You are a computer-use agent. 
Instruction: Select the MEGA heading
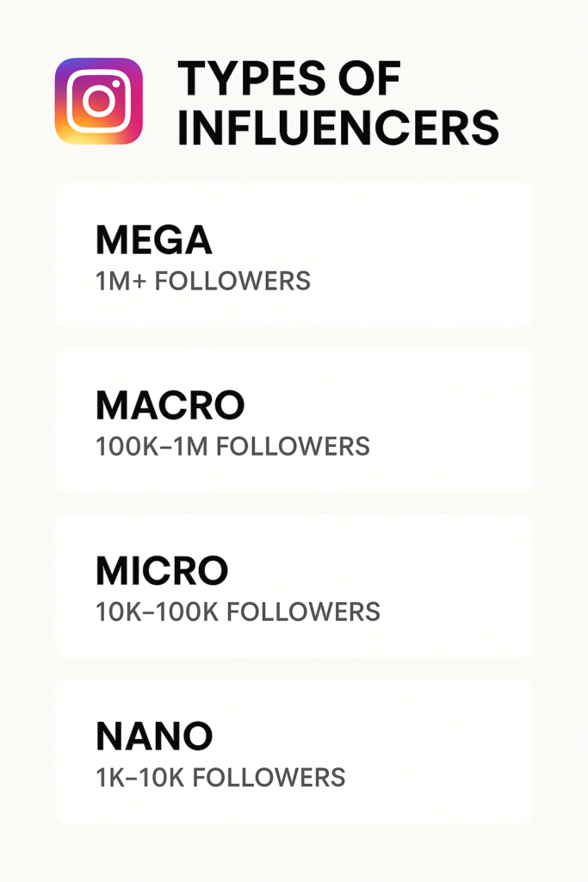pyautogui.click(x=153, y=240)
